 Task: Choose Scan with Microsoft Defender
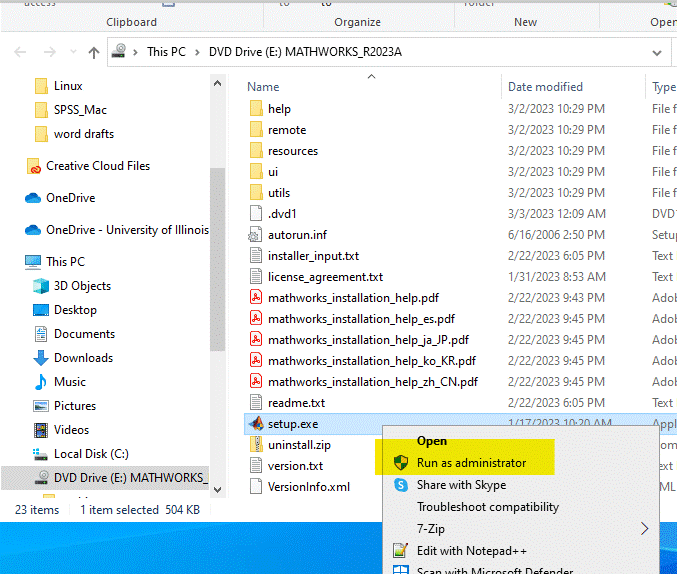point(521,569)
